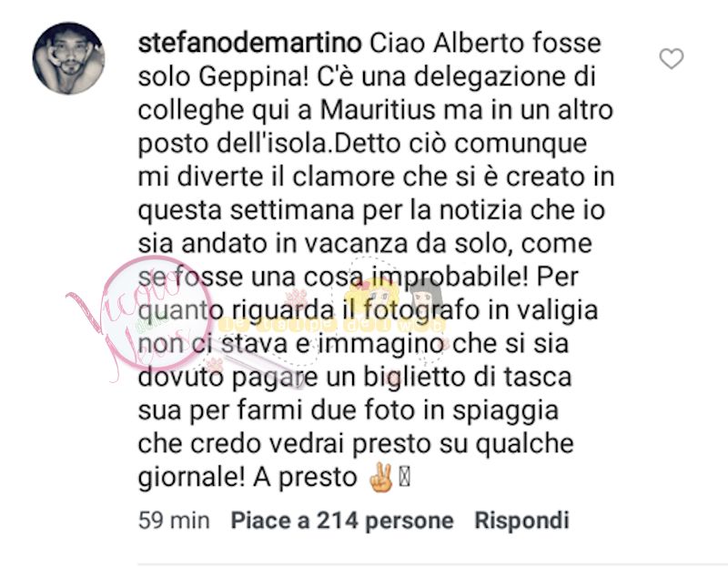Viewport: 728px width, 586px height.
Task: Click the divider line below the comment
Action: pos(433,565)
